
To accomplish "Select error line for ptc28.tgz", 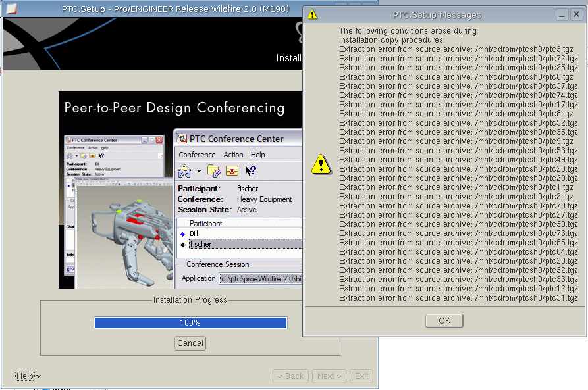I will click(x=458, y=169).
